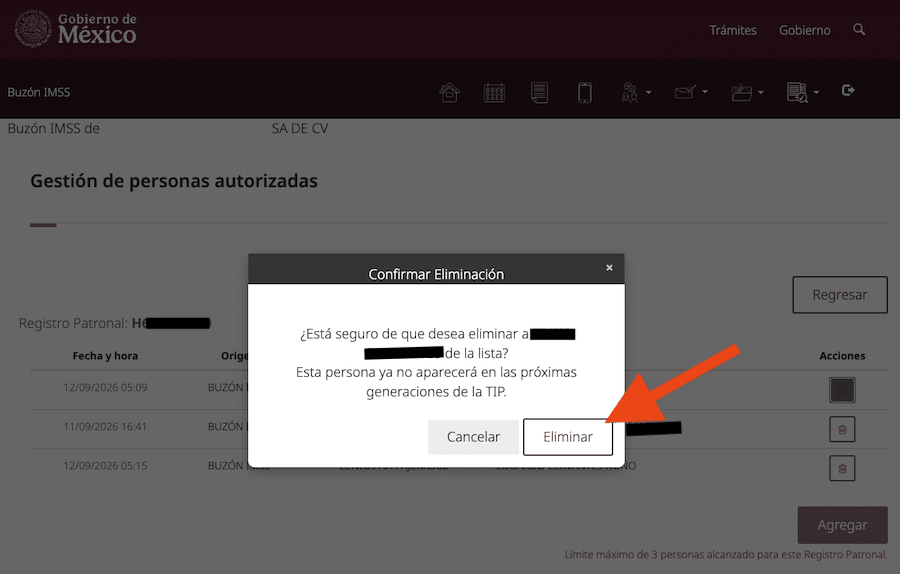Click the home icon in Buzón IMSS bar

click(449, 92)
